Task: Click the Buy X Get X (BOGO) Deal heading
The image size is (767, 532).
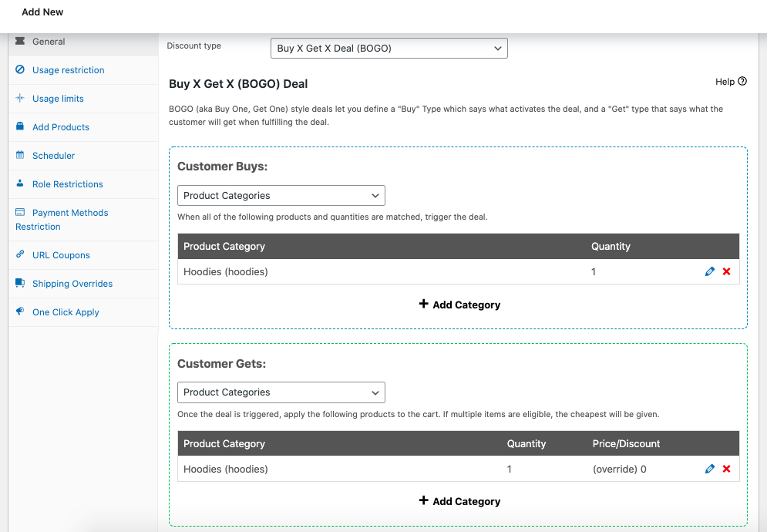Action: pos(238,84)
